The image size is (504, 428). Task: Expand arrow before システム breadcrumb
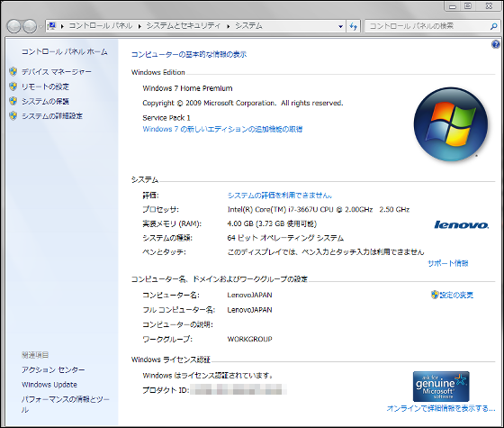tap(228, 26)
